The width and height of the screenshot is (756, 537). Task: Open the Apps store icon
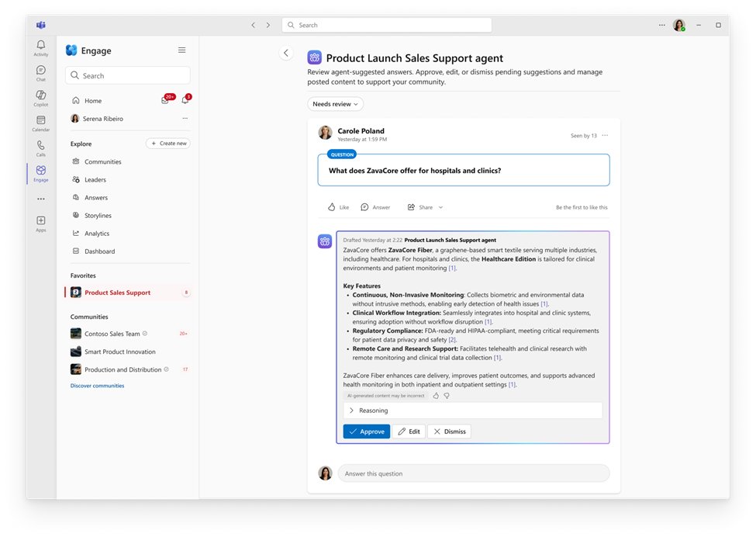[x=41, y=223]
